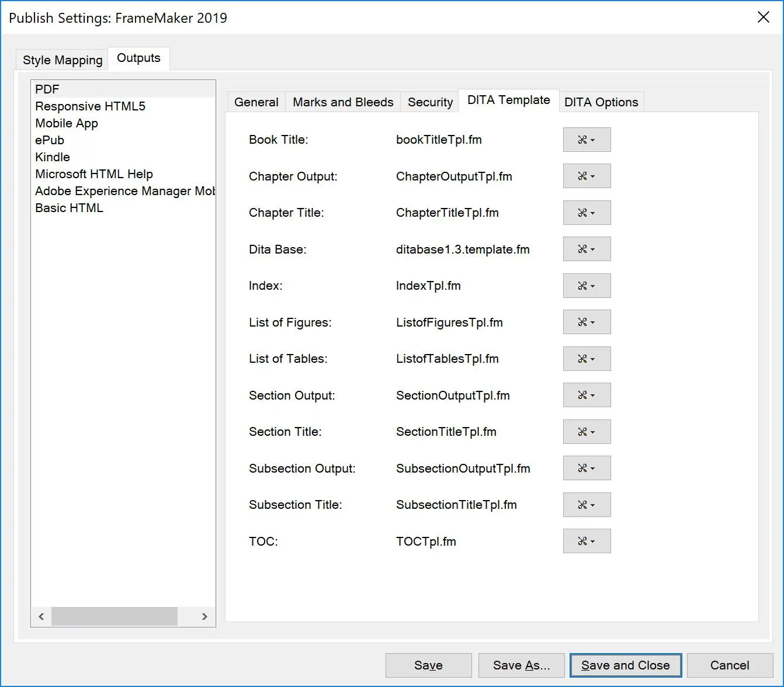This screenshot has width=784, height=687.
Task: Open the Subsection Title template picker
Action: click(587, 505)
